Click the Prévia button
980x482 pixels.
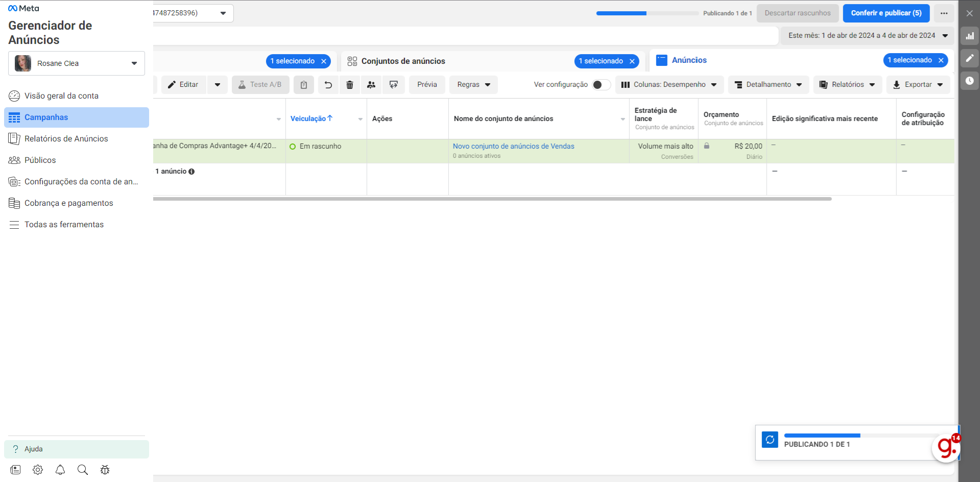(x=427, y=85)
